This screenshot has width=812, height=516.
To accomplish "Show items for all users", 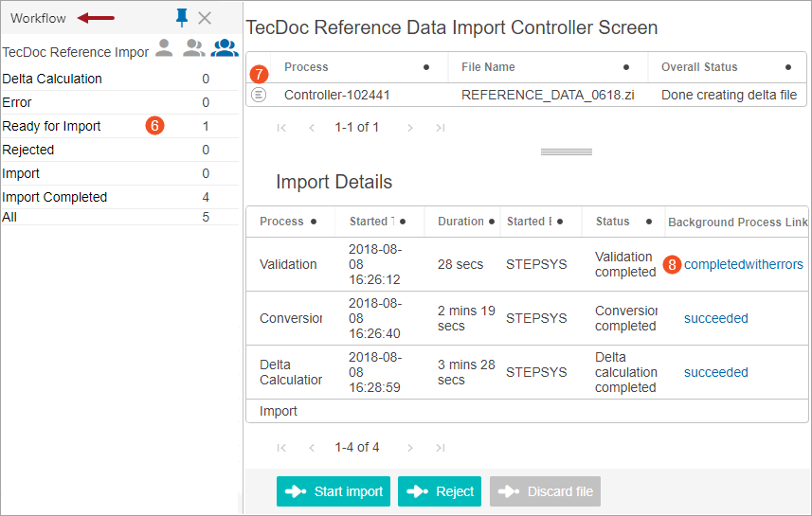I will 225,47.
